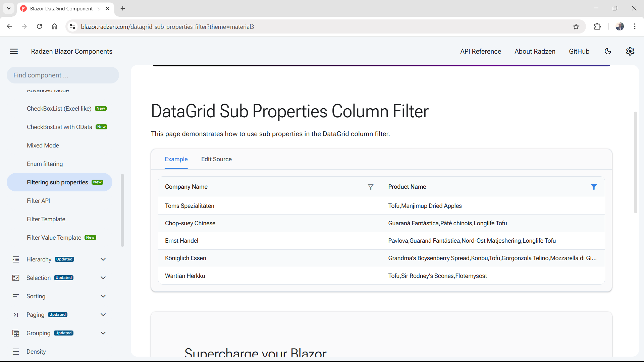Click the Paging menu icon

point(16,315)
